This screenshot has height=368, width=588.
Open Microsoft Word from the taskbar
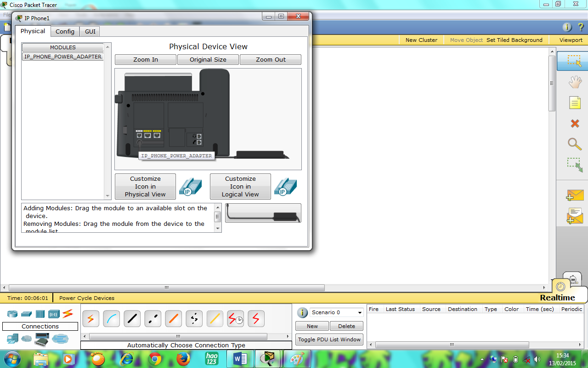tap(240, 359)
